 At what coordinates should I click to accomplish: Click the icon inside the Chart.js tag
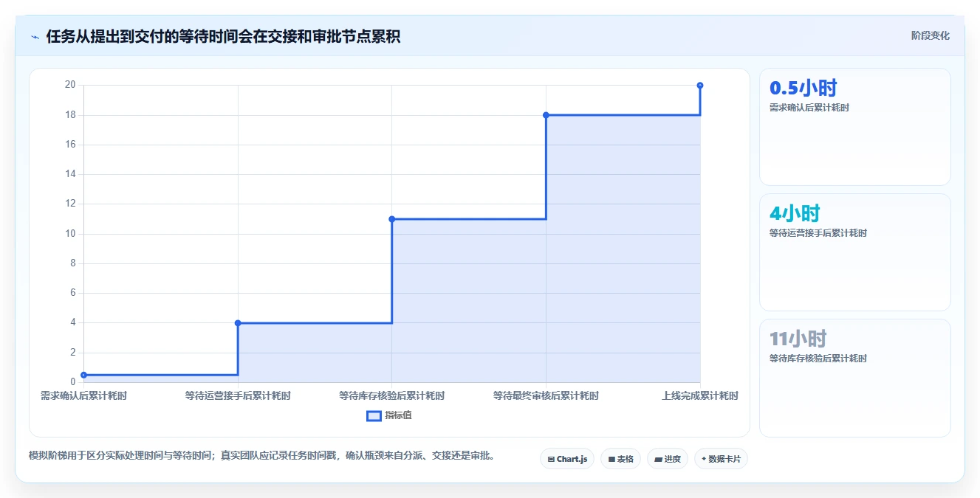point(551,459)
